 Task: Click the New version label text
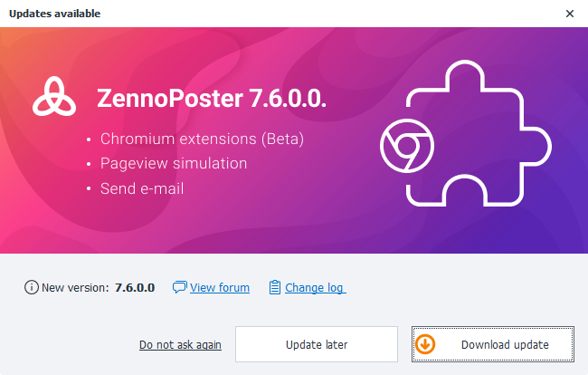[x=76, y=288]
